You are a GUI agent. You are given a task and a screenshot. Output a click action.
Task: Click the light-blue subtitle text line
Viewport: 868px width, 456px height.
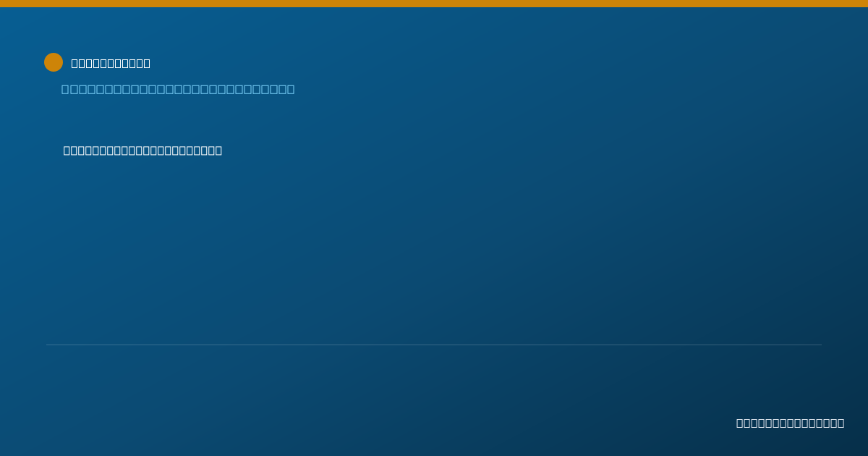[x=178, y=89]
